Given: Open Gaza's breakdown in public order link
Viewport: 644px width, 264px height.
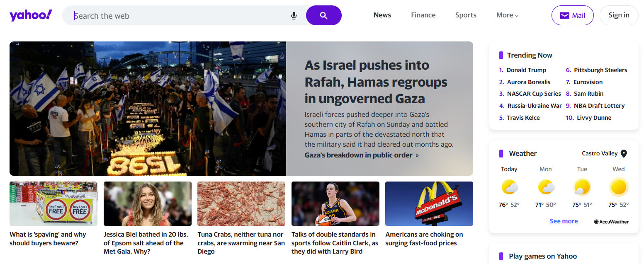Looking at the screenshot, I should pyautogui.click(x=362, y=155).
